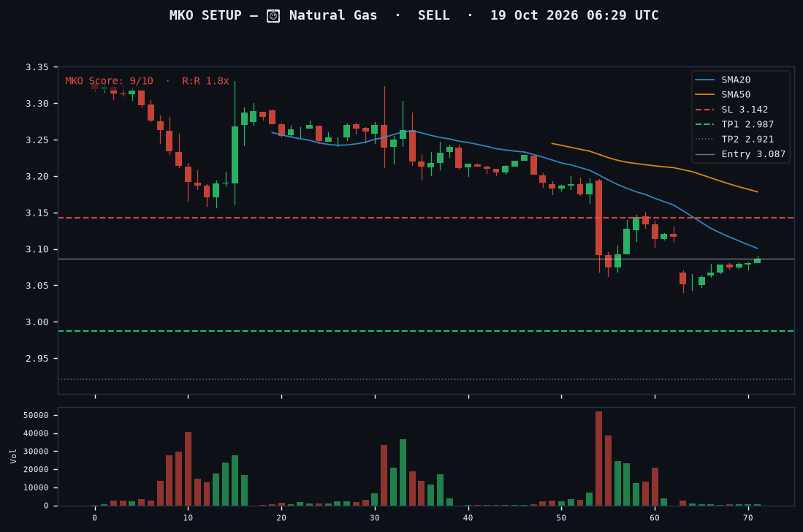
Task: Select the 'Entry 3.087' legend entry
Action: (740, 153)
